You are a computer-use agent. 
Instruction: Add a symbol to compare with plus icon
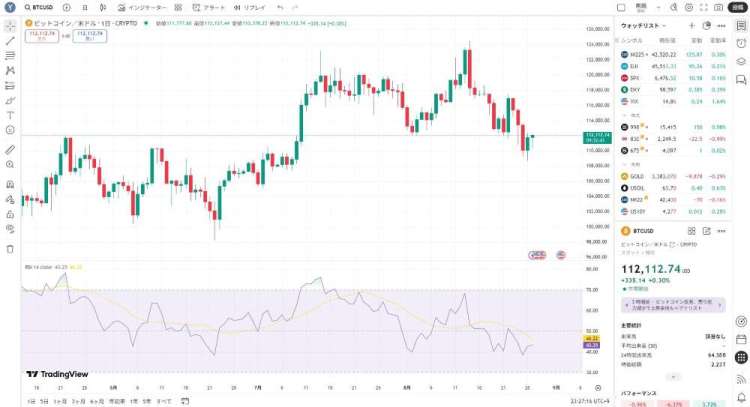(x=66, y=8)
